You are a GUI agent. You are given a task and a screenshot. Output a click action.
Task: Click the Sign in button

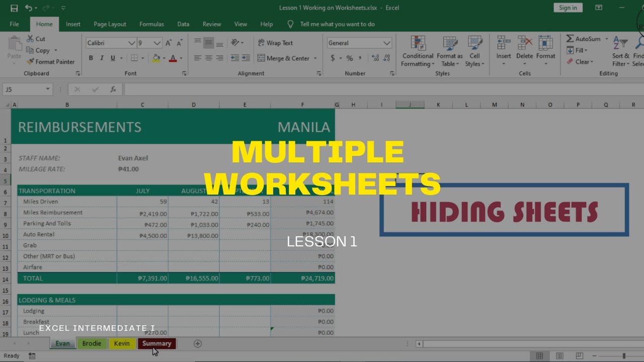568,8
